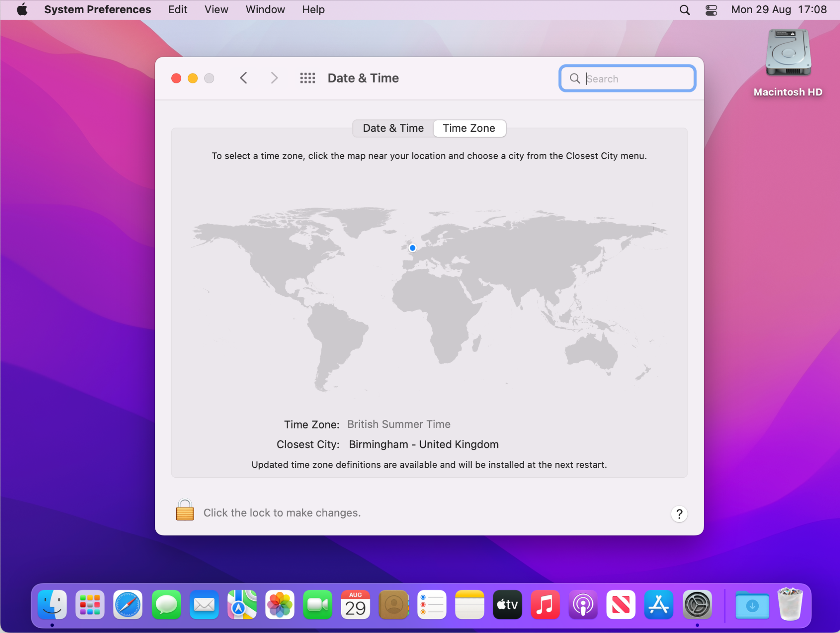The height and width of the screenshot is (633, 840).
Task: Show all preferences grid icon
Action: (x=308, y=78)
